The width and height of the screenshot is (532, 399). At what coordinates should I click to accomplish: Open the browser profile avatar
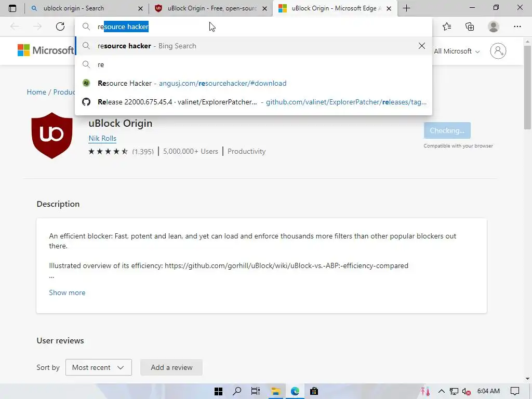pos(494,26)
